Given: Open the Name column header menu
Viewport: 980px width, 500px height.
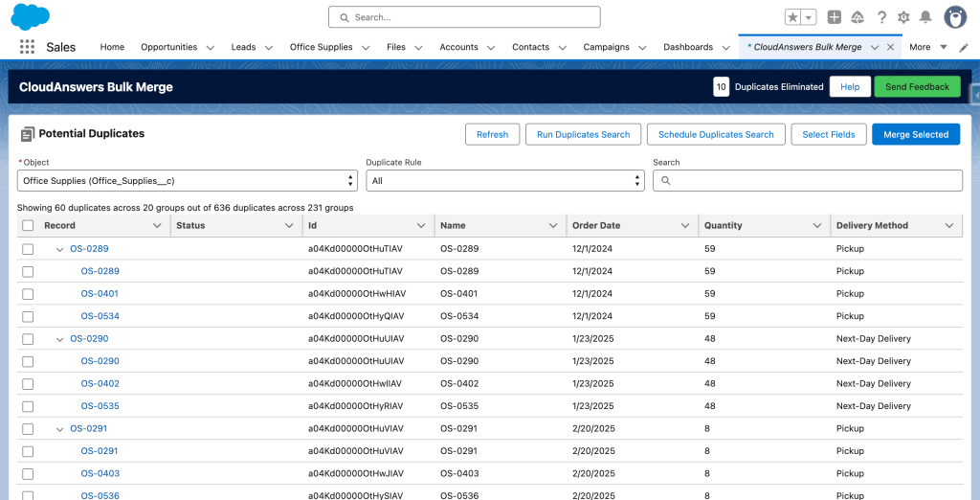Looking at the screenshot, I should click(x=553, y=226).
